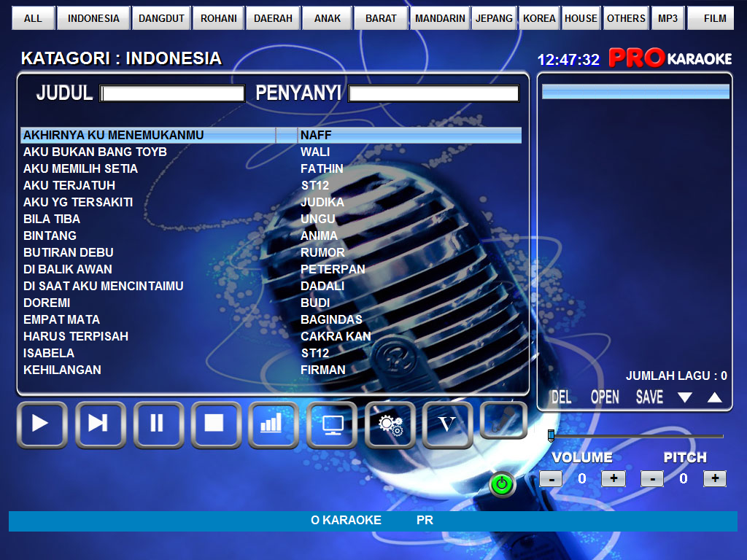Open the equalizer bars icon

274,425
